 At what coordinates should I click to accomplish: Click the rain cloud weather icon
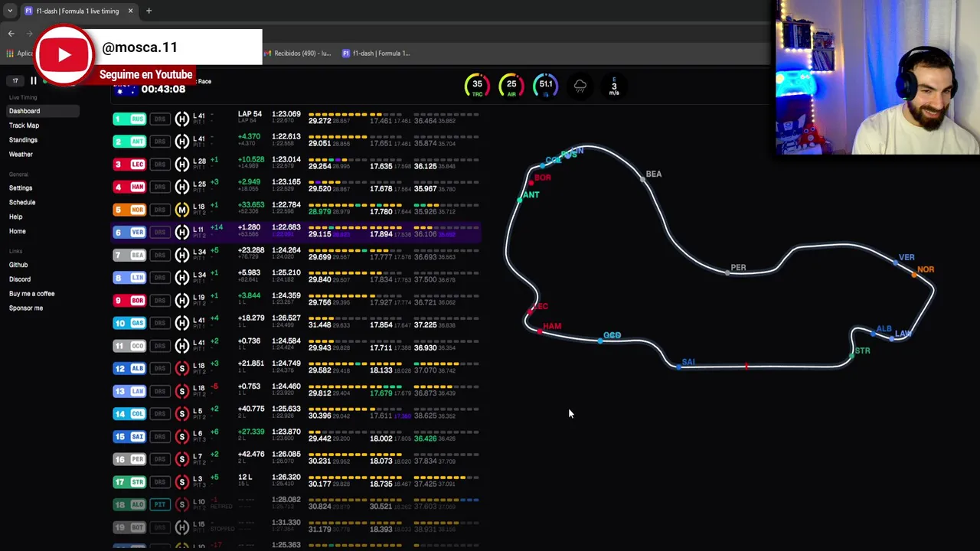click(x=580, y=86)
